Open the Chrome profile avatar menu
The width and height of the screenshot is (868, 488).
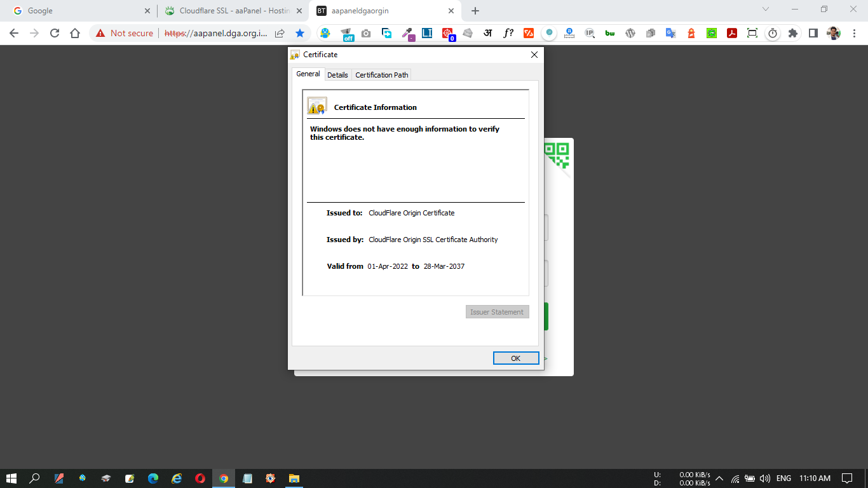834,33
